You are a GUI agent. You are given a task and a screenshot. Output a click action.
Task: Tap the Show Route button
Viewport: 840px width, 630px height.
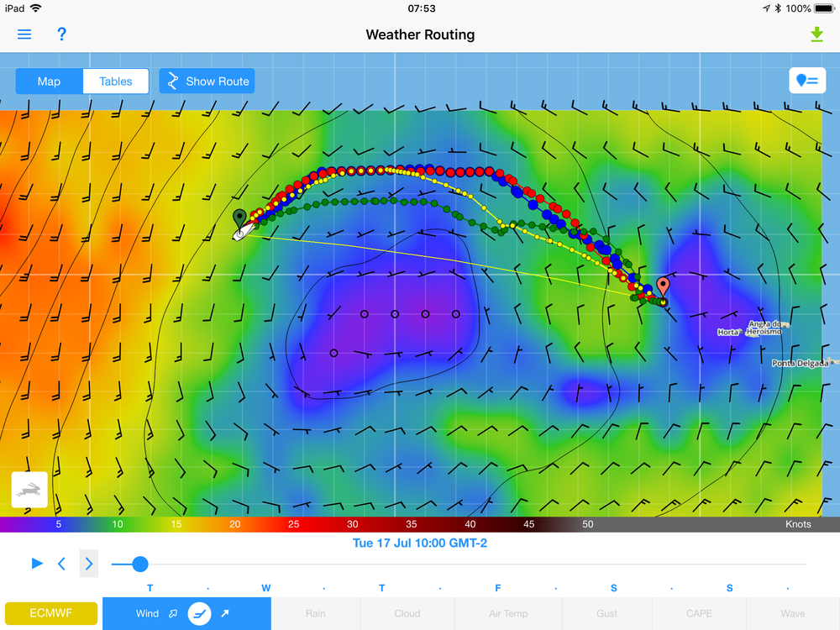(x=207, y=81)
